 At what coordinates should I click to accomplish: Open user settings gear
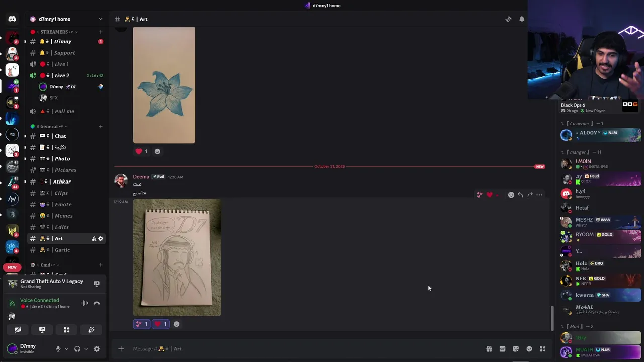[97, 349]
